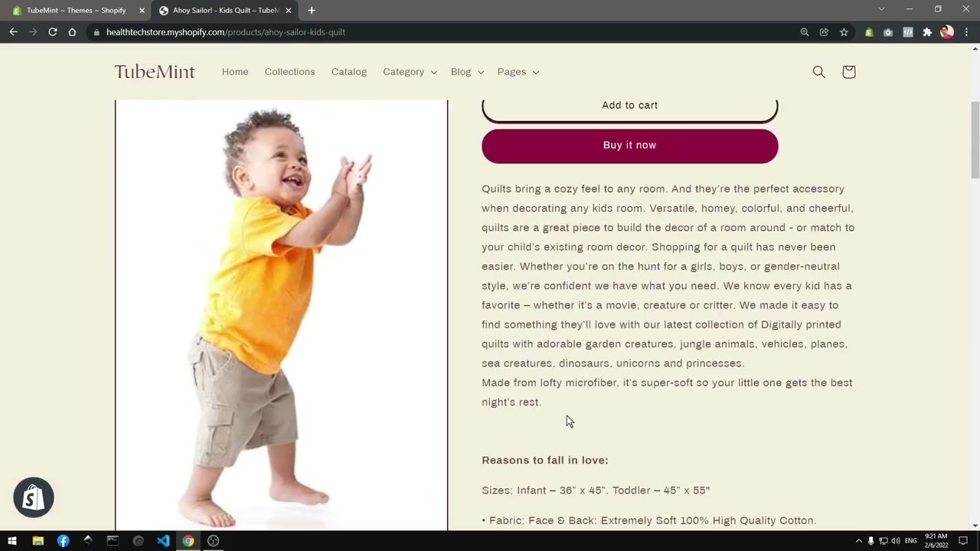This screenshot has height=551, width=980.
Task: Open File Explorer from taskbar
Action: tap(38, 540)
